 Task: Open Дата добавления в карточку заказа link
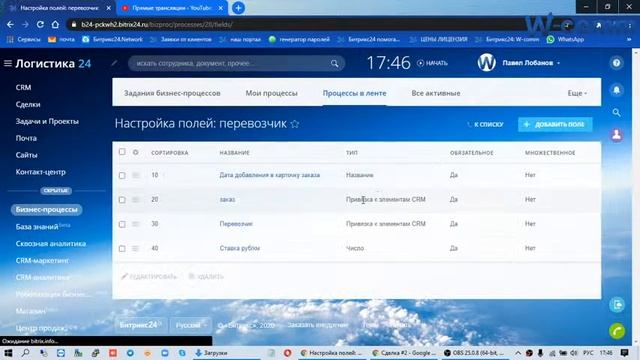point(269,175)
